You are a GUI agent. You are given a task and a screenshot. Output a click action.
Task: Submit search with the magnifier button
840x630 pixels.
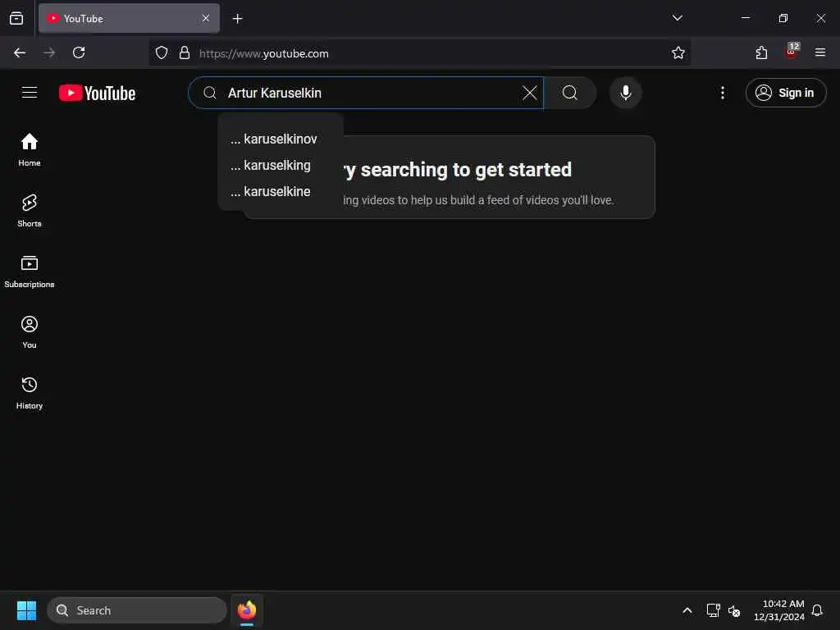click(x=570, y=93)
